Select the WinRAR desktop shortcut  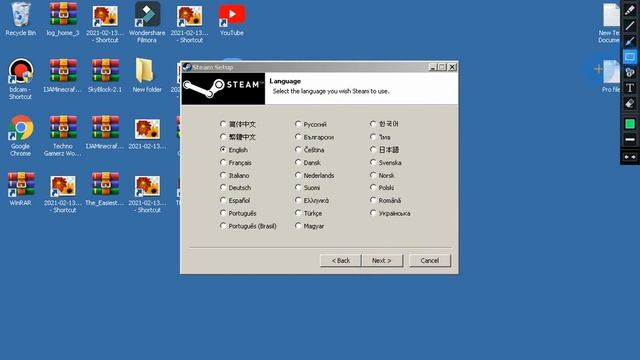point(20,189)
